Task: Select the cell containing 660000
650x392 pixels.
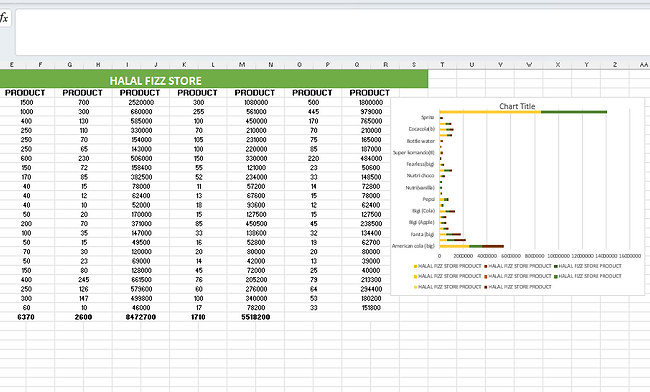Action: (x=141, y=112)
